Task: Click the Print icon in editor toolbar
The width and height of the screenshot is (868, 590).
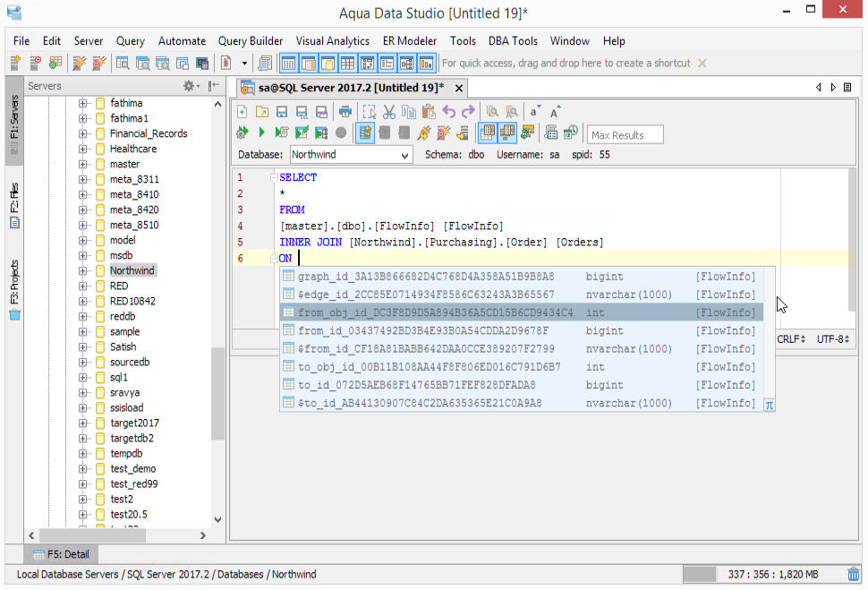Action: coord(345,112)
